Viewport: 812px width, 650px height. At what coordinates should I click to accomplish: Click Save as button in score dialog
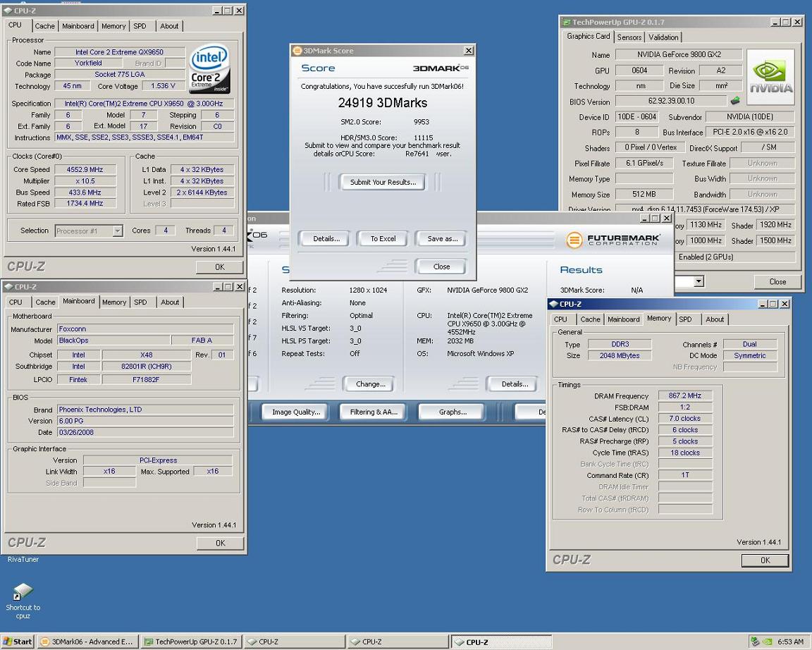tap(442, 239)
